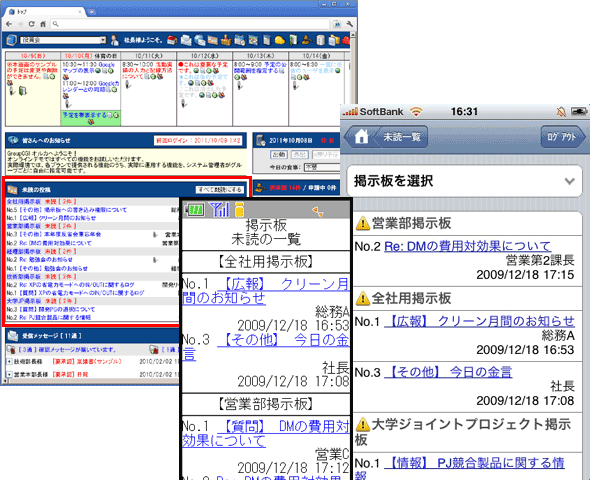Click muted bell icon in iPhone status bar

click(561, 111)
